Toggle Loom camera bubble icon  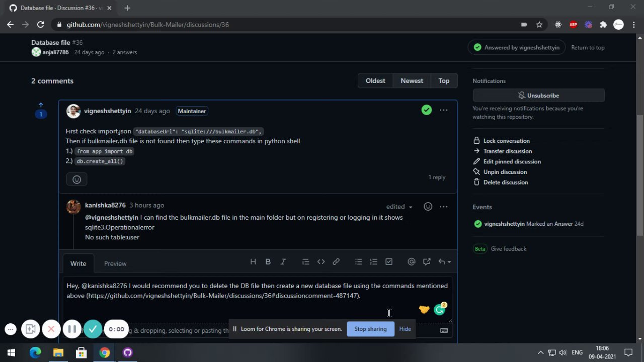tap(30, 329)
